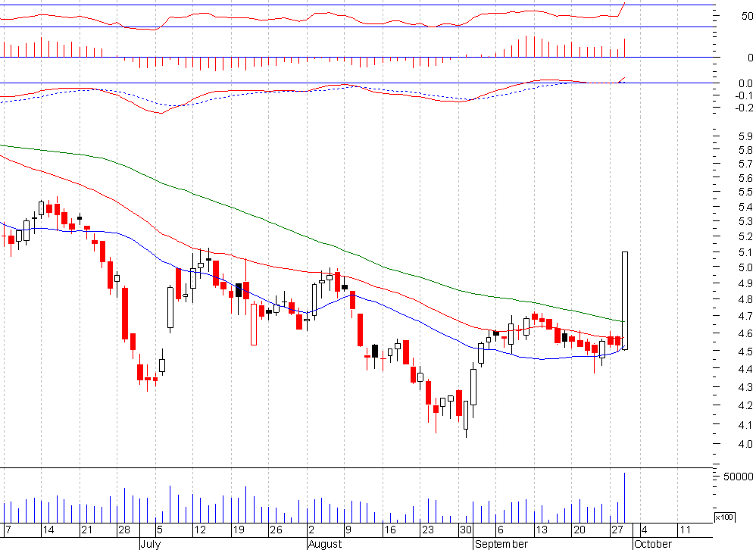Click the 4.9 price axis label

(x=745, y=283)
